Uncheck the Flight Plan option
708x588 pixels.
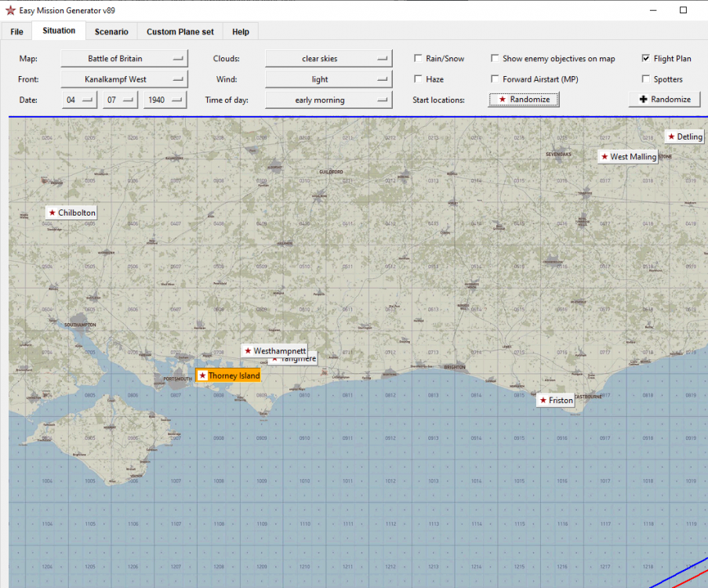pyautogui.click(x=646, y=59)
